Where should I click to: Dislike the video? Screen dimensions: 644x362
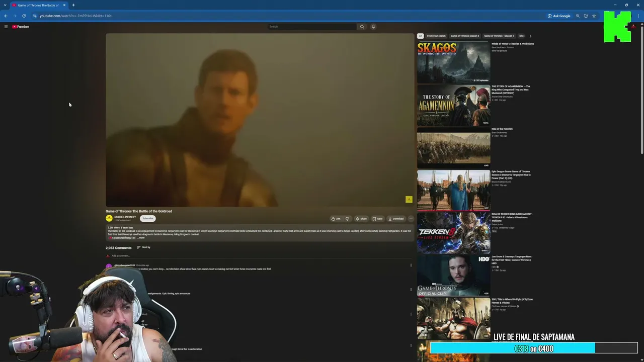pos(347,219)
